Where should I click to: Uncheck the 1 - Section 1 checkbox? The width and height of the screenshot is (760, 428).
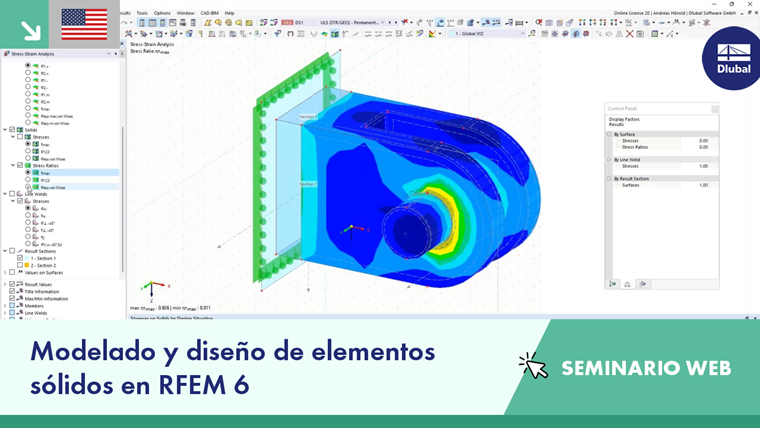pyautogui.click(x=20, y=258)
